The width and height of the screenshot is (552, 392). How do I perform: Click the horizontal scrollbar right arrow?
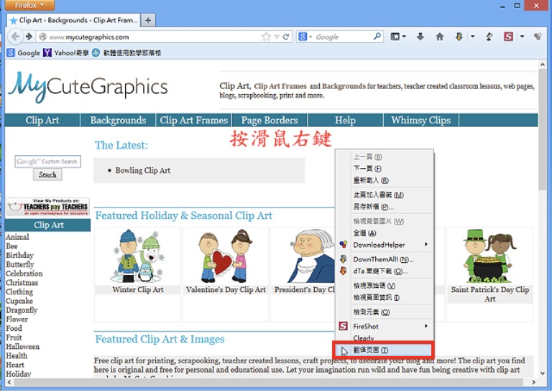click(534, 382)
